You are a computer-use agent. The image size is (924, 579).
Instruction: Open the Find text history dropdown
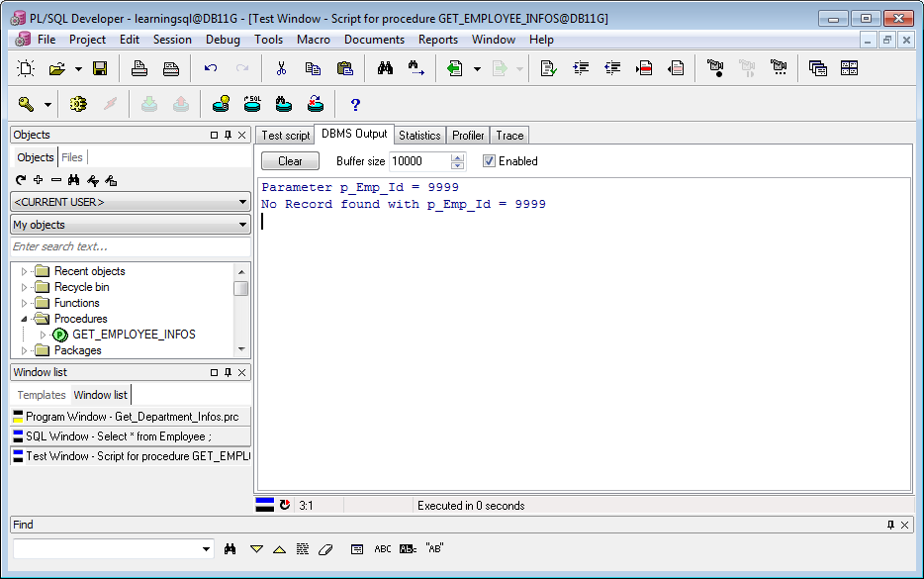206,549
